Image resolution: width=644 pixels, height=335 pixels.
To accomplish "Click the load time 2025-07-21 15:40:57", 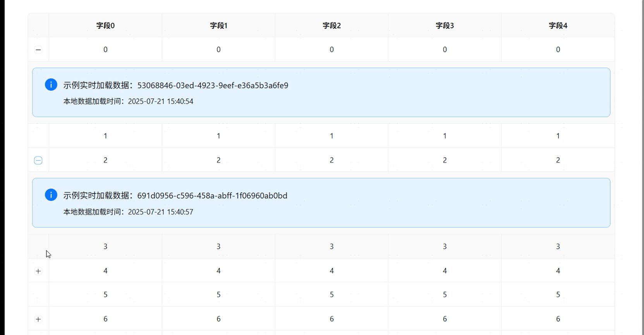I will point(161,212).
